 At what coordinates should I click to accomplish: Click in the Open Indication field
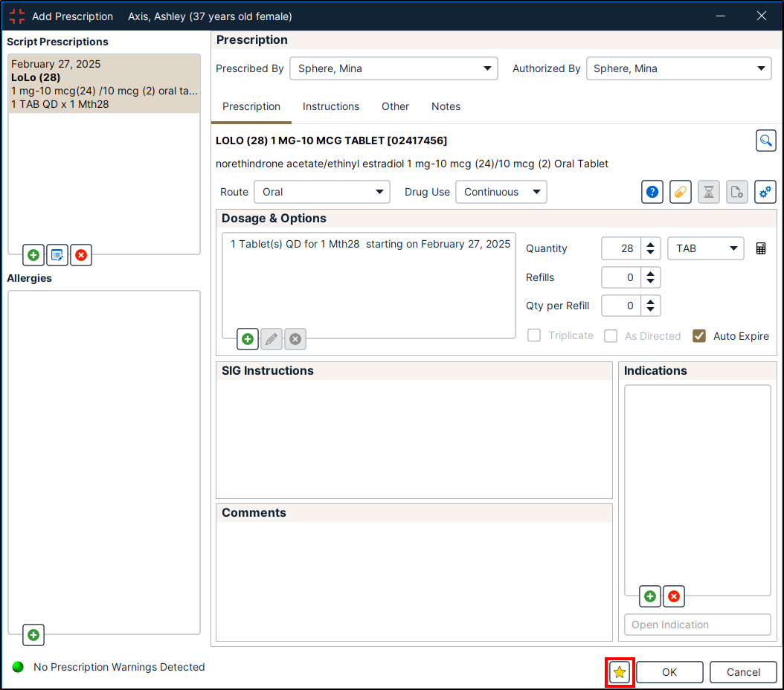point(697,625)
